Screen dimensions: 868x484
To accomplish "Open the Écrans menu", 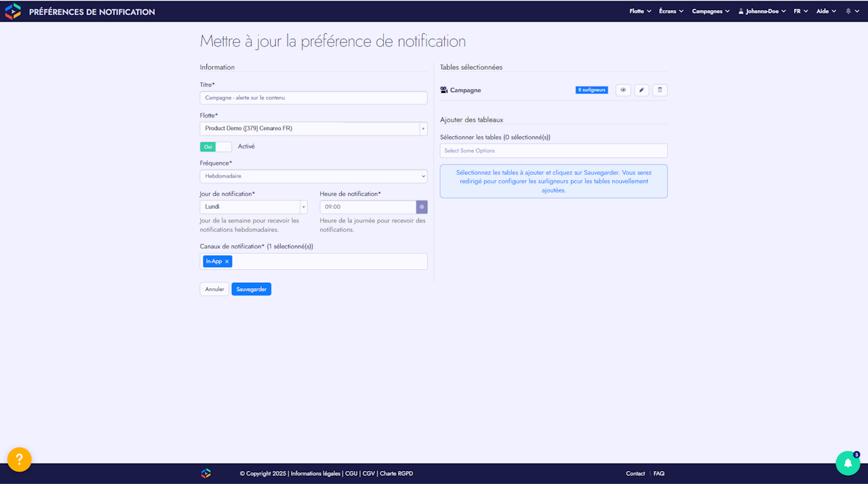I will [x=671, y=12].
